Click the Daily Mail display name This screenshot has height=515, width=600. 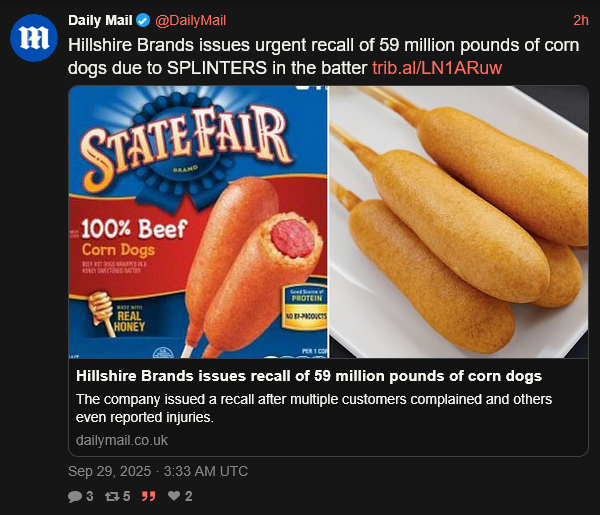click(99, 21)
